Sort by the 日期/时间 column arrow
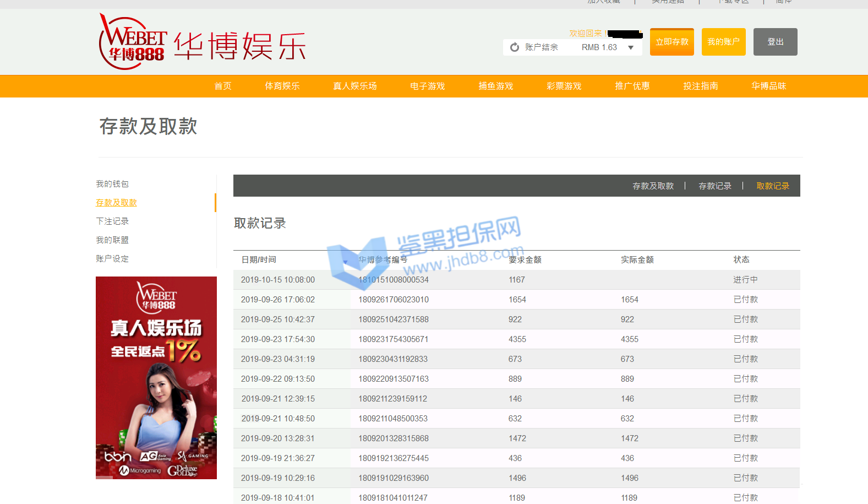This screenshot has width=868, height=504. click(x=345, y=262)
